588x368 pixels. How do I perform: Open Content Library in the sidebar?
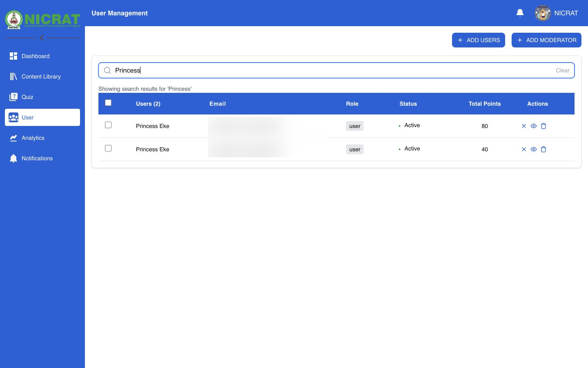coord(42,76)
